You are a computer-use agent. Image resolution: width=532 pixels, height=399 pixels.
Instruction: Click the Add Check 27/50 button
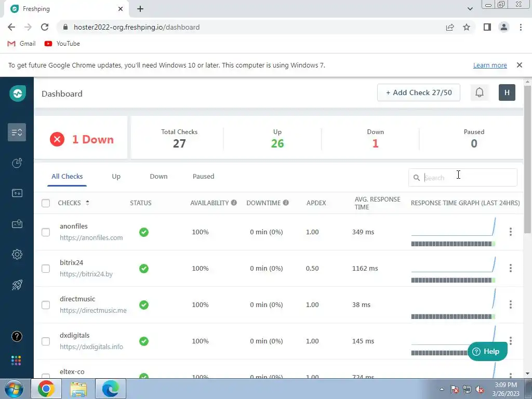pos(418,92)
